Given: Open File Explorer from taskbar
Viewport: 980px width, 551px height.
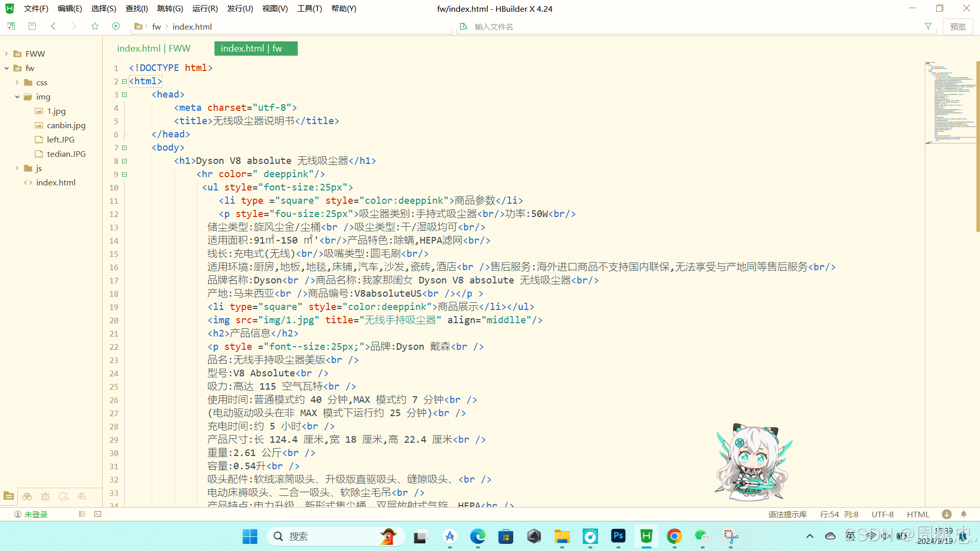Looking at the screenshot, I should pos(562,536).
